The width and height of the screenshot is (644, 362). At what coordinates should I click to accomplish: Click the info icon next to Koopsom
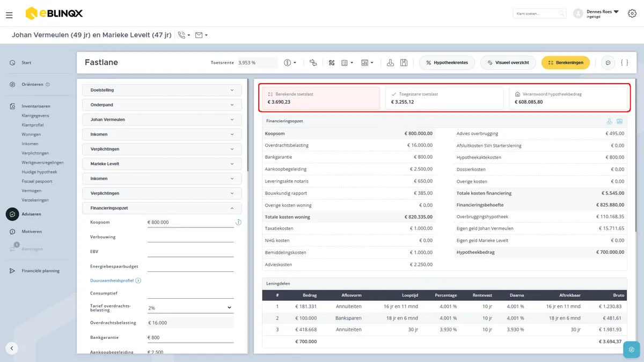coord(238,222)
